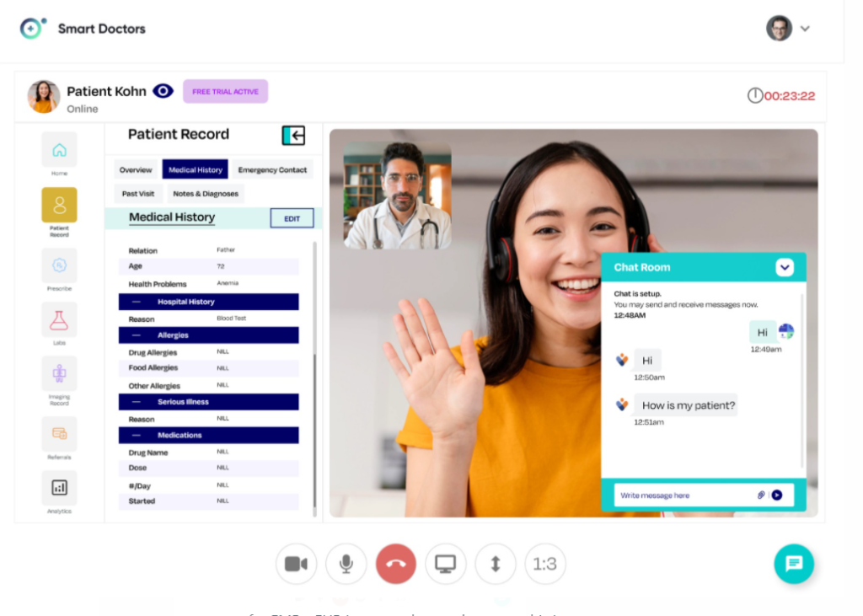Collapse the Chat Room panel chevron
The image size is (863, 616).
[785, 267]
